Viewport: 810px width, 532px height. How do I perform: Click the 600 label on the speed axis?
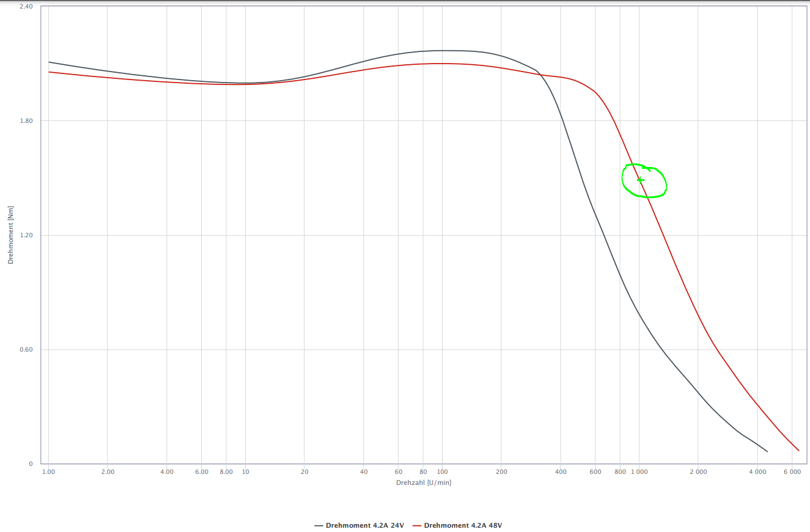tap(595, 472)
